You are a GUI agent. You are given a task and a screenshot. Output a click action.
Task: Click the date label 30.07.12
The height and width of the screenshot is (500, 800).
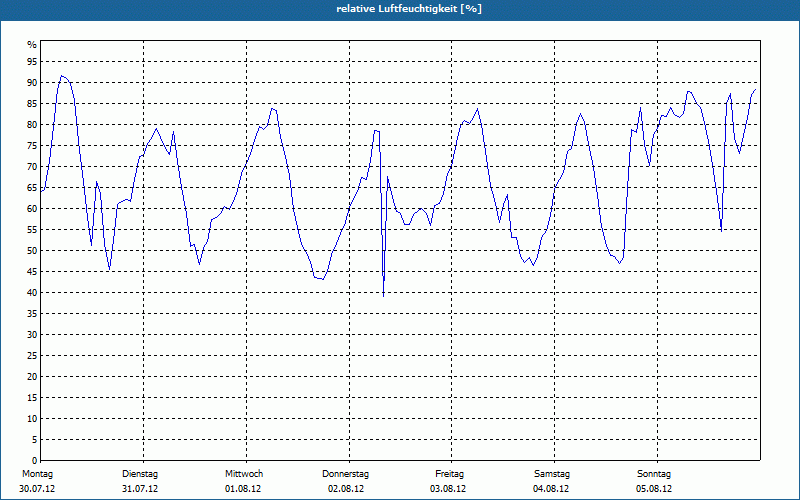point(37,489)
